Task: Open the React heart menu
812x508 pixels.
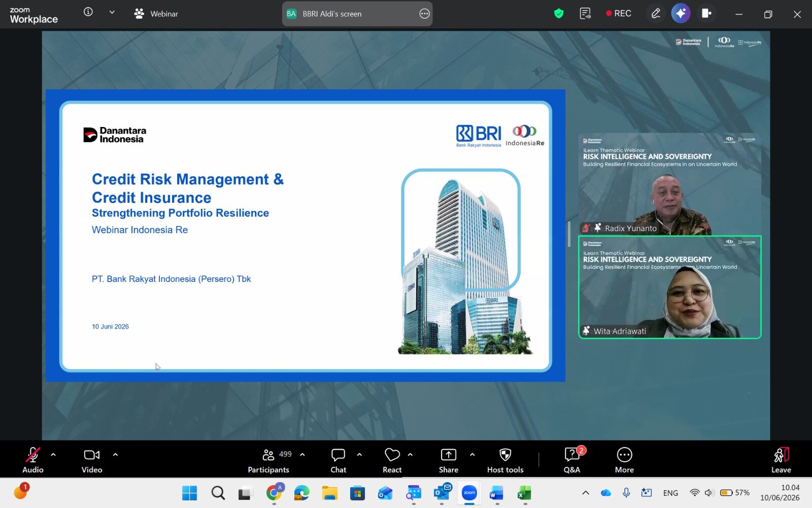Action: tap(392, 460)
